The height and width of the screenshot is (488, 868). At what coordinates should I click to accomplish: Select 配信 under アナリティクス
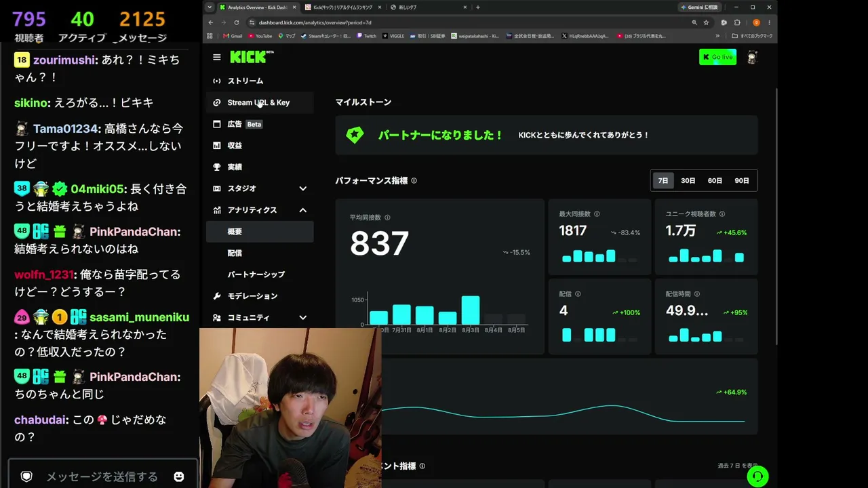click(260, 253)
